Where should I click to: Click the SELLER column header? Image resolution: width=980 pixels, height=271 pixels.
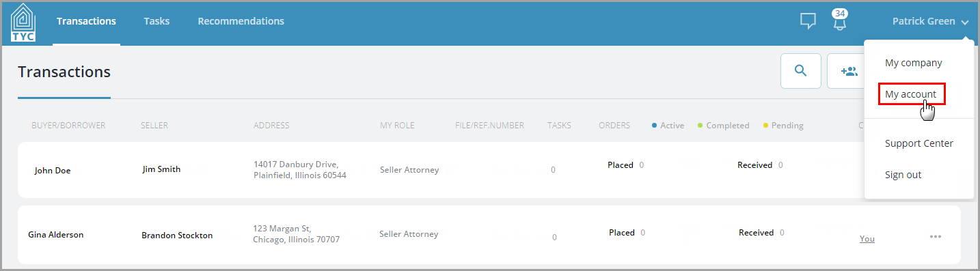[x=154, y=126]
